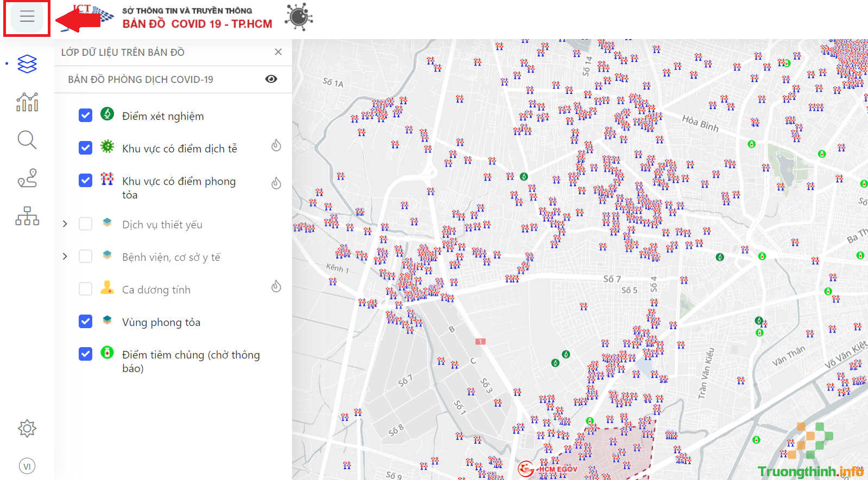
Task: Uncheck the Điểm tiêm chủng layer
Action: (x=85, y=354)
